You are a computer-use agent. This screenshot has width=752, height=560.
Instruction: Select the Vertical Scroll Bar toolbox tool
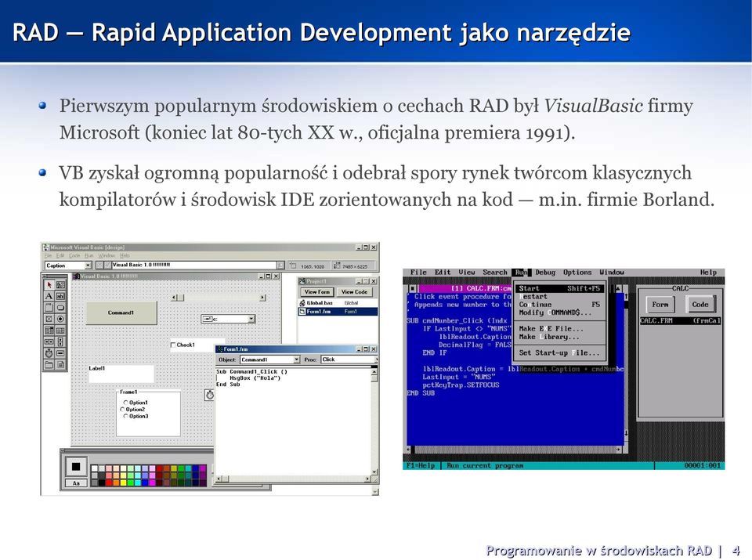(x=60, y=341)
